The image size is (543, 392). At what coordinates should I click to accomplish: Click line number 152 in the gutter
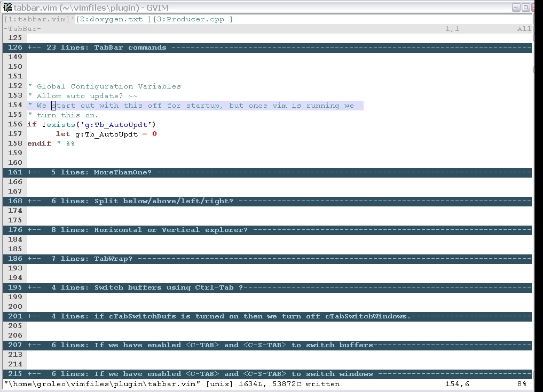pos(15,86)
